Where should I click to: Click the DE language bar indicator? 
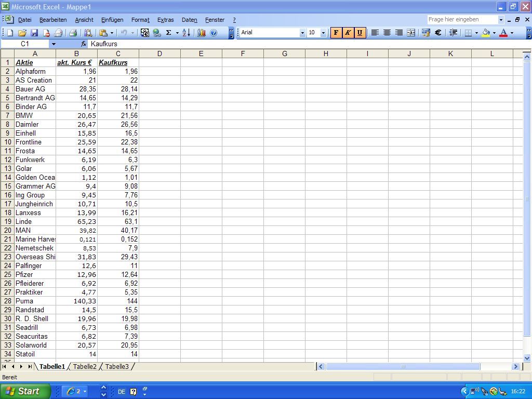pos(121,392)
